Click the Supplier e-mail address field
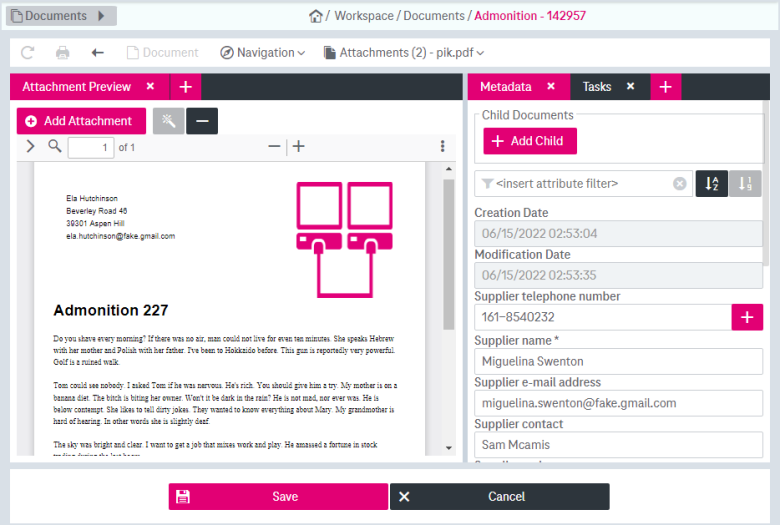The width and height of the screenshot is (780, 525). [x=618, y=403]
